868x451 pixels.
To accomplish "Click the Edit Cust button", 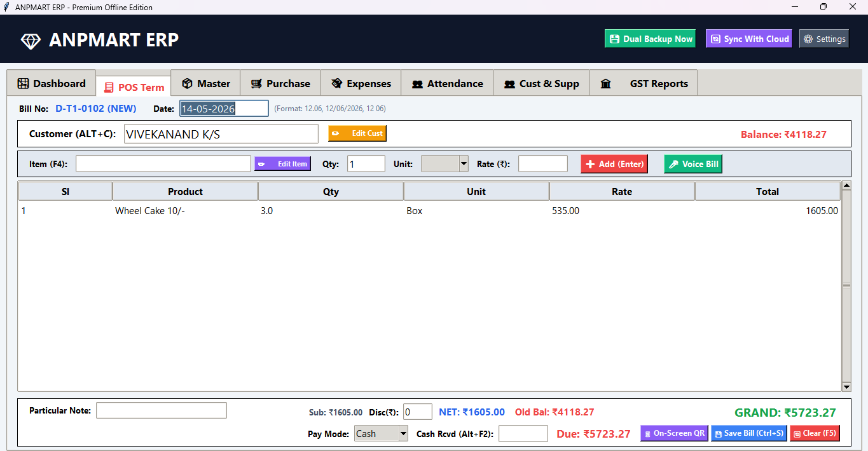I will pos(357,133).
